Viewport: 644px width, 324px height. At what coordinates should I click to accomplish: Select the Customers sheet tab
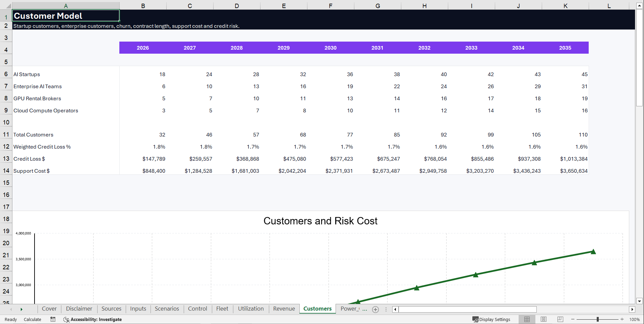point(317,309)
